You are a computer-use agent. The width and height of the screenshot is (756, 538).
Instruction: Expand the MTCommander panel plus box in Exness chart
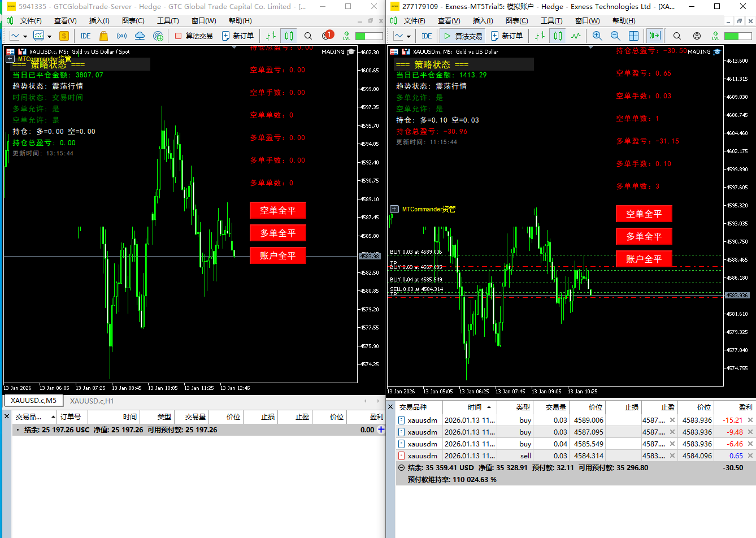pyautogui.click(x=394, y=209)
